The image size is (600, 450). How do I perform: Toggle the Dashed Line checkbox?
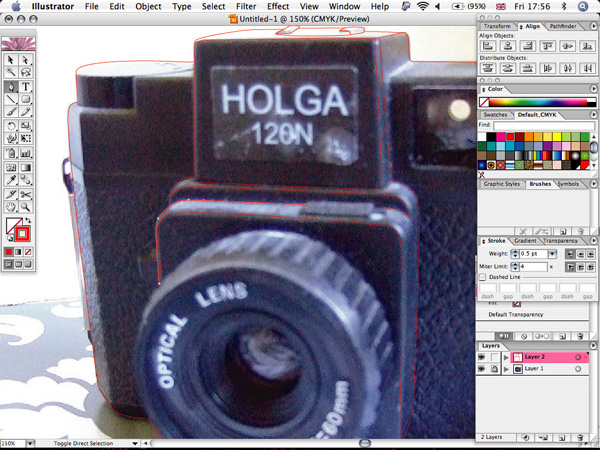click(483, 277)
